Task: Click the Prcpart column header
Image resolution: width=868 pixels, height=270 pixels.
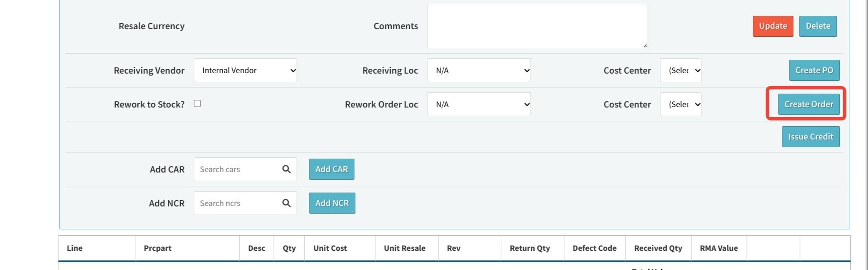Action: (x=158, y=248)
